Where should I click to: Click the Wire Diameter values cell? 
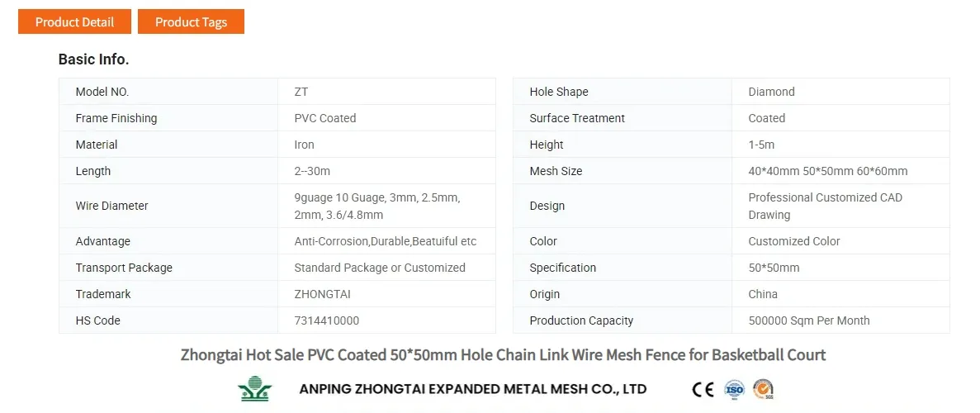click(377, 206)
